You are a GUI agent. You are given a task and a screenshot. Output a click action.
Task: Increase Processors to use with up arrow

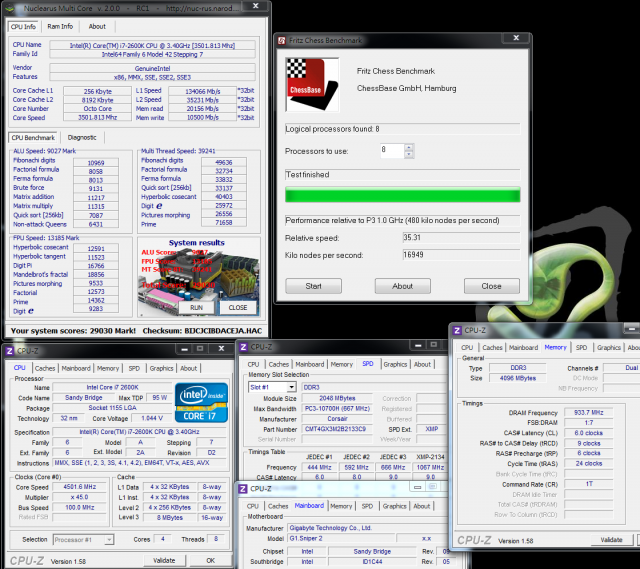click(409, 147)
